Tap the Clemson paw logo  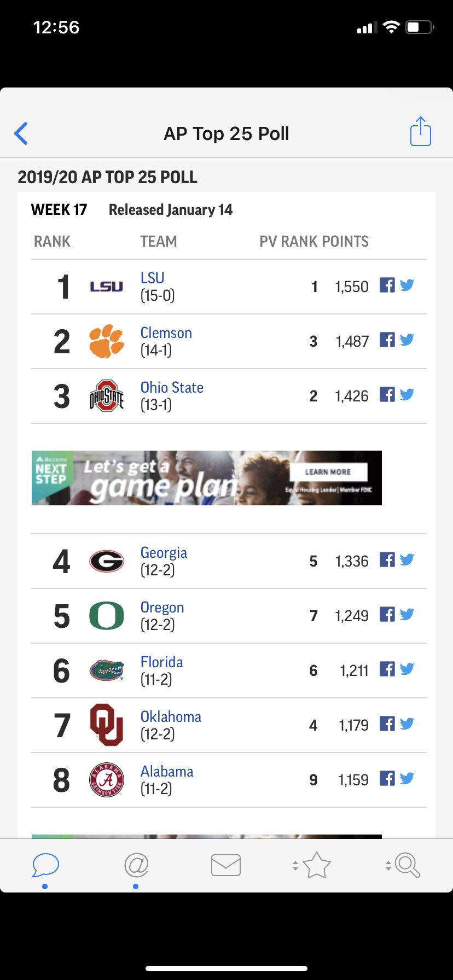(107, 341)
